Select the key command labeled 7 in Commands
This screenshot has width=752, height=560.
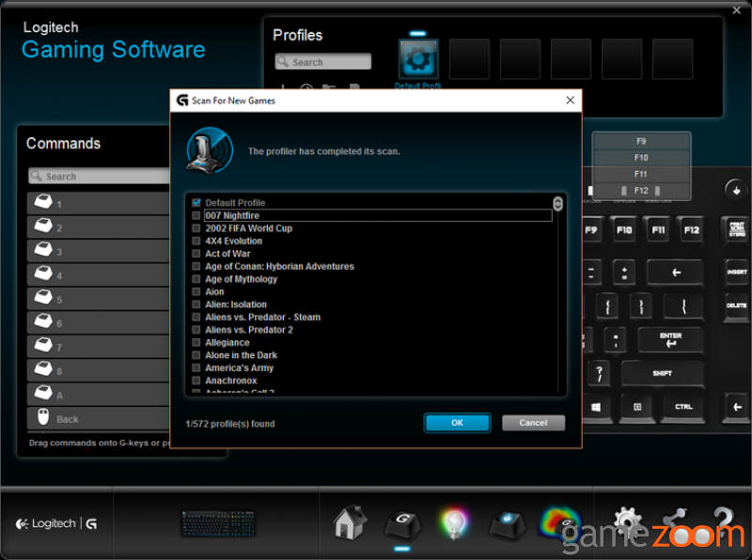pos(99,347)
